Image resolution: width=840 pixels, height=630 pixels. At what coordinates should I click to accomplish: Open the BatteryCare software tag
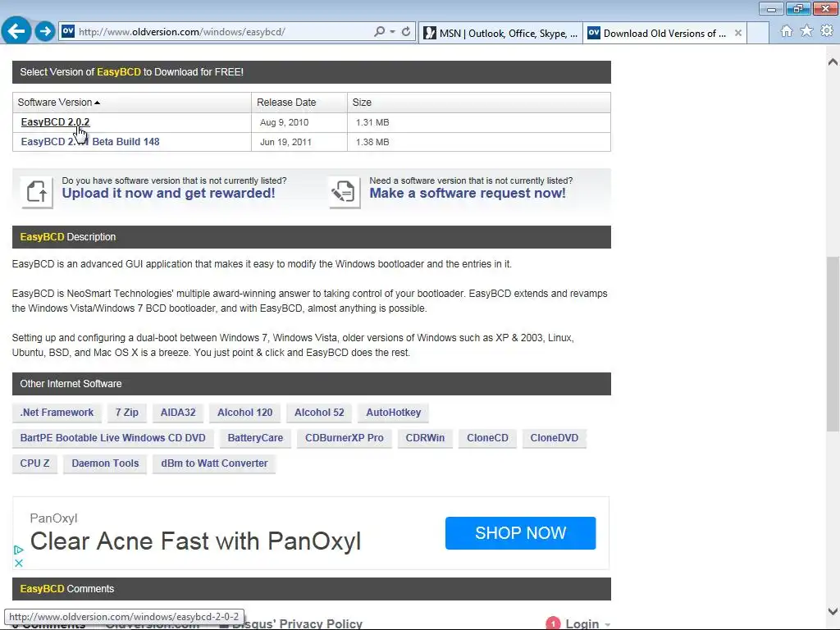tap(255, 438)
